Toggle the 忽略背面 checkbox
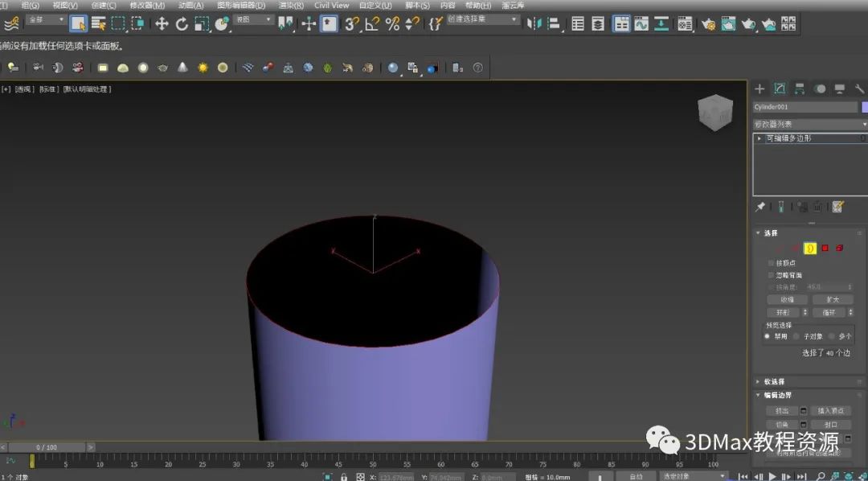 772,275
